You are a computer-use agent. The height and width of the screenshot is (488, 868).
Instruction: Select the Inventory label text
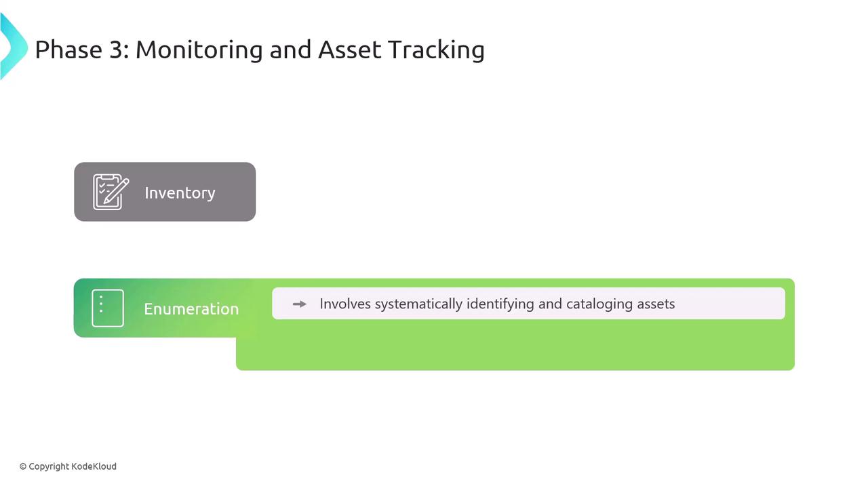pyautogui.click(x=180, y=192)
